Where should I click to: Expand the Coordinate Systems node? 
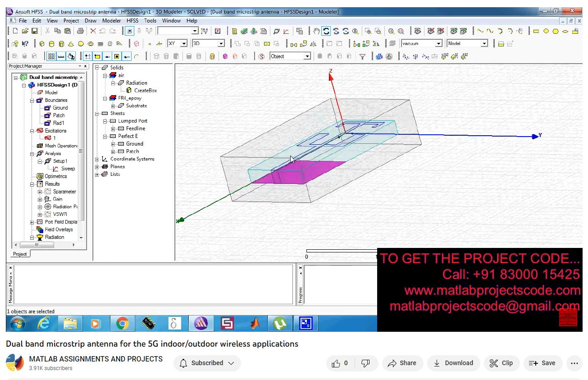tap(97, 159)
